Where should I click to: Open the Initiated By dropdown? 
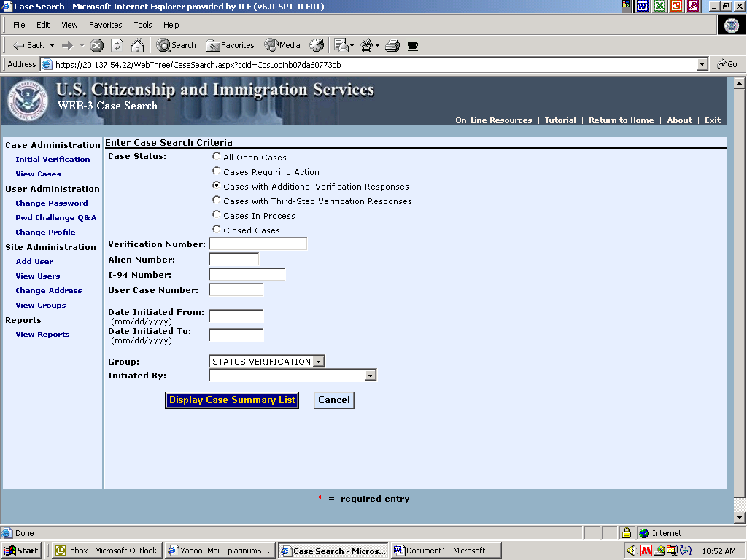(x=293, y=376)
